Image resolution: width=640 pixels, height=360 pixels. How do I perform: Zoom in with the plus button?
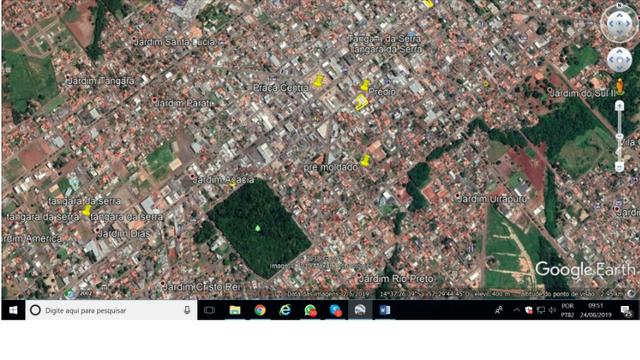point(620,106)
